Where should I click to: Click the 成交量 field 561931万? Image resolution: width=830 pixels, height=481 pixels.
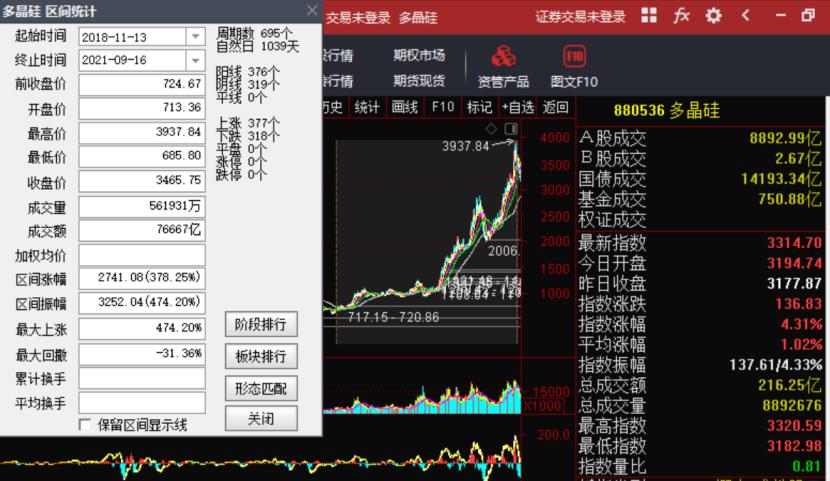142,207
